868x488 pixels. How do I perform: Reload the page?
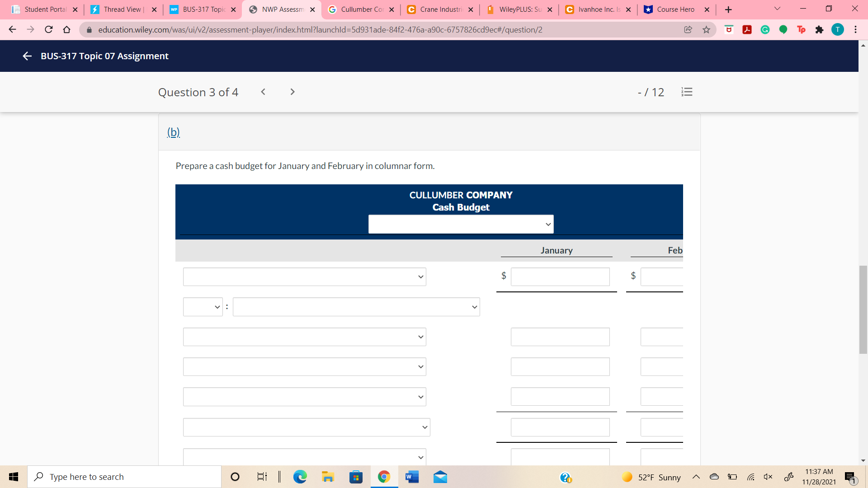pyautogui.click(x=49, y=30)
